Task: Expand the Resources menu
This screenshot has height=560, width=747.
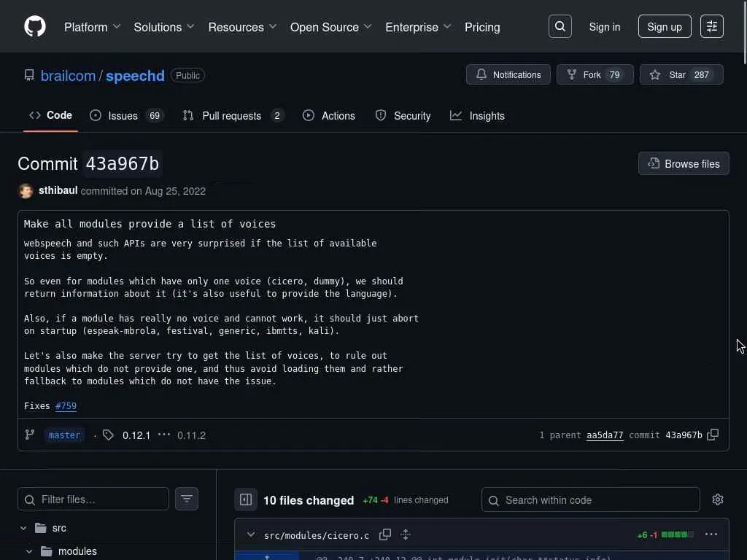Action: click(x=242, y=27)
